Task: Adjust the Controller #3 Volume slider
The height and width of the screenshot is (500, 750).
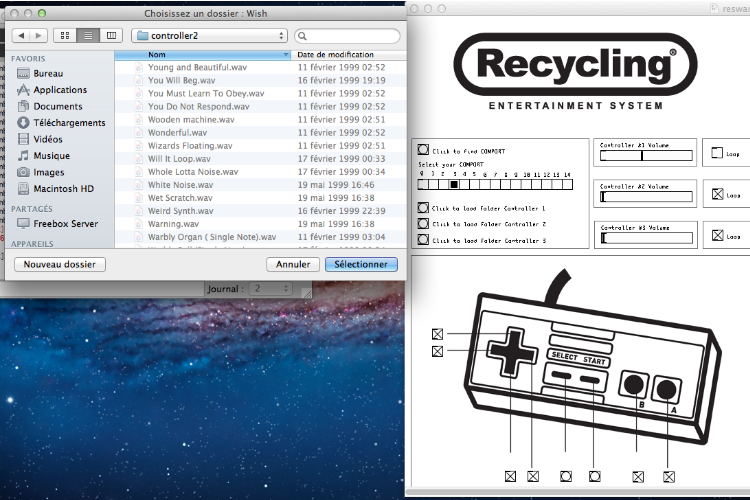Action: pos(646,238)
